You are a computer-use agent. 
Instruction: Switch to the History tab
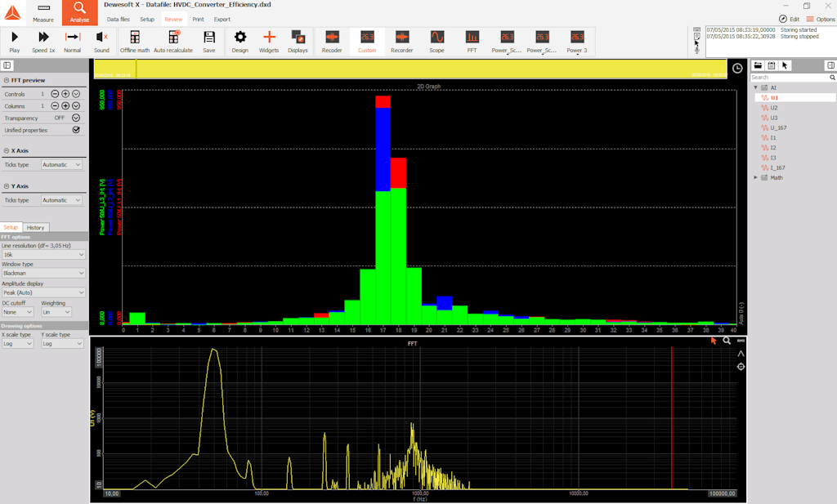[36, 227]
